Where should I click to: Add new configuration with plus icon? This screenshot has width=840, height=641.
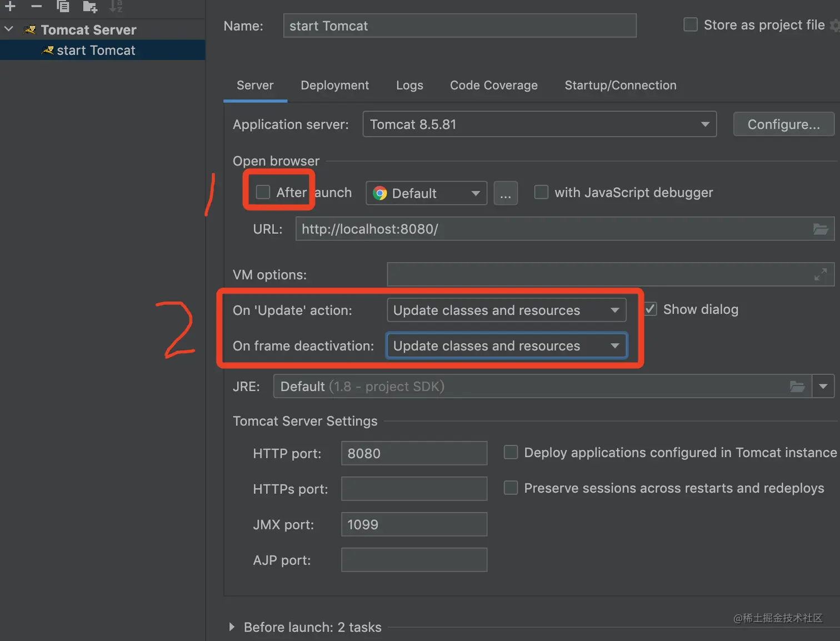click(10, 6)
